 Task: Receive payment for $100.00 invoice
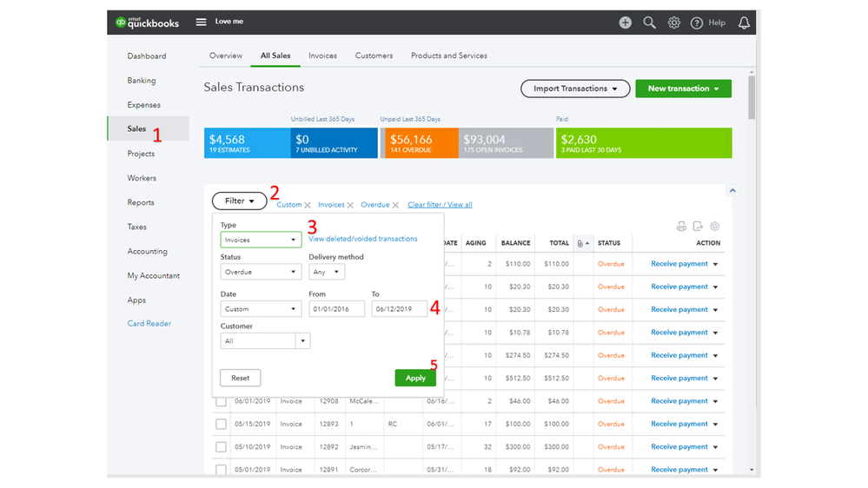(679, 424)
